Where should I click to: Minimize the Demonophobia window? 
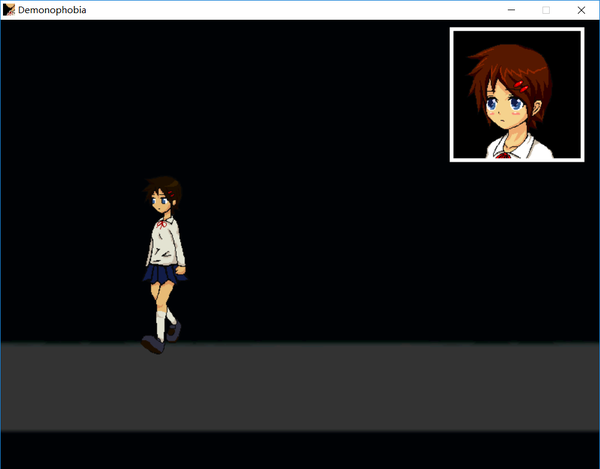511,10
